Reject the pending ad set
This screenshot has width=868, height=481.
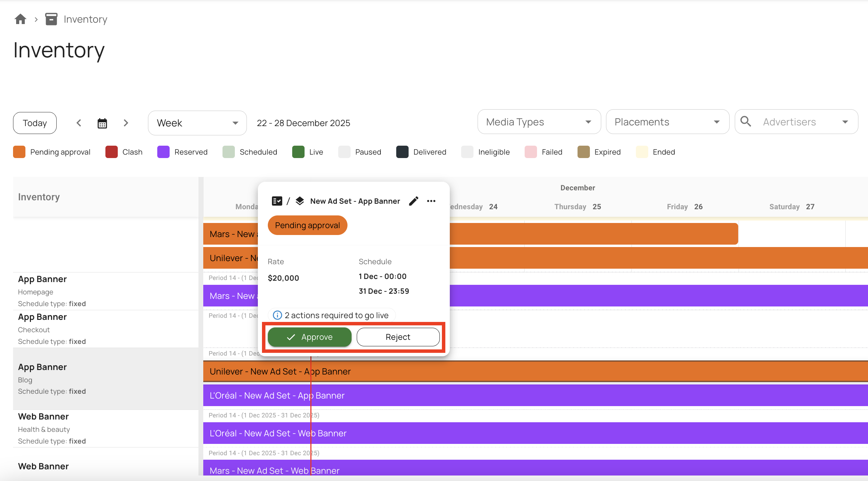(x=398, y=337)
